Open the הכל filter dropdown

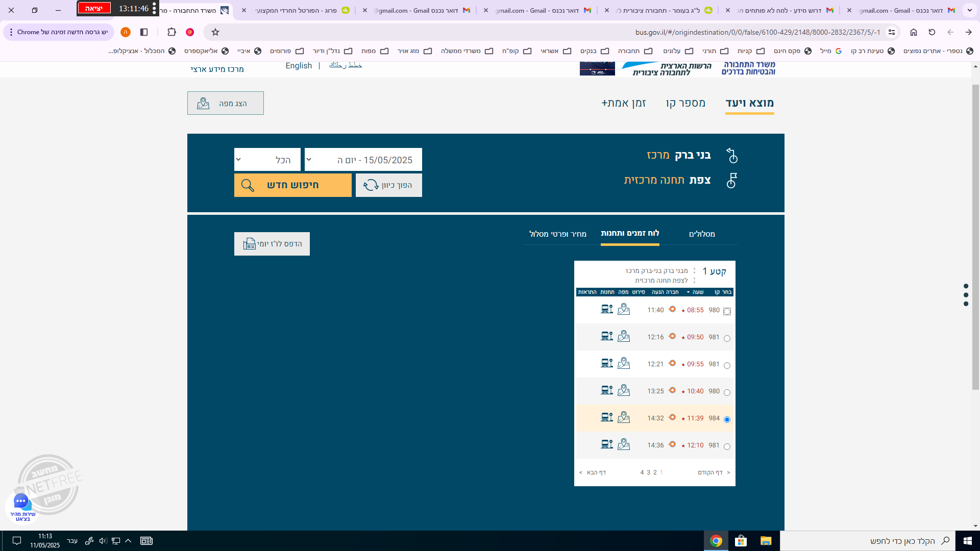pos(267,160)
